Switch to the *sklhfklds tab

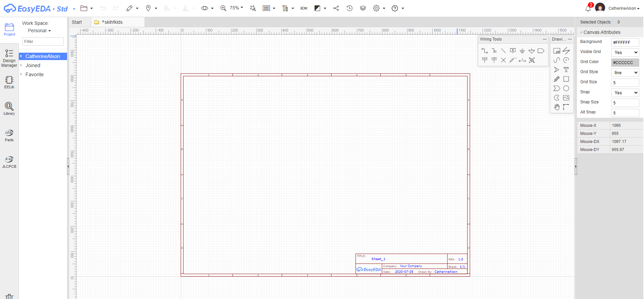point(118,22)
